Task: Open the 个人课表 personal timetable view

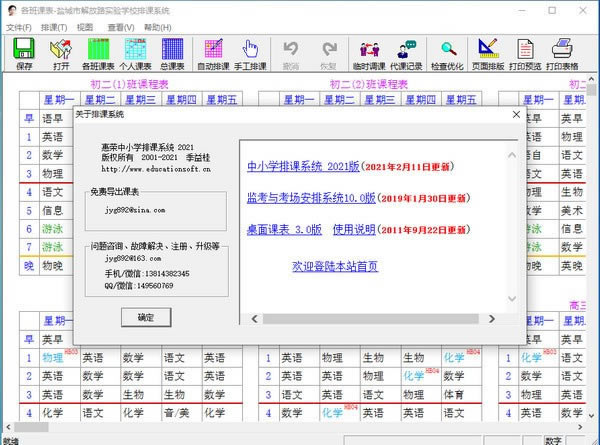Action: [x=135, y=53]
